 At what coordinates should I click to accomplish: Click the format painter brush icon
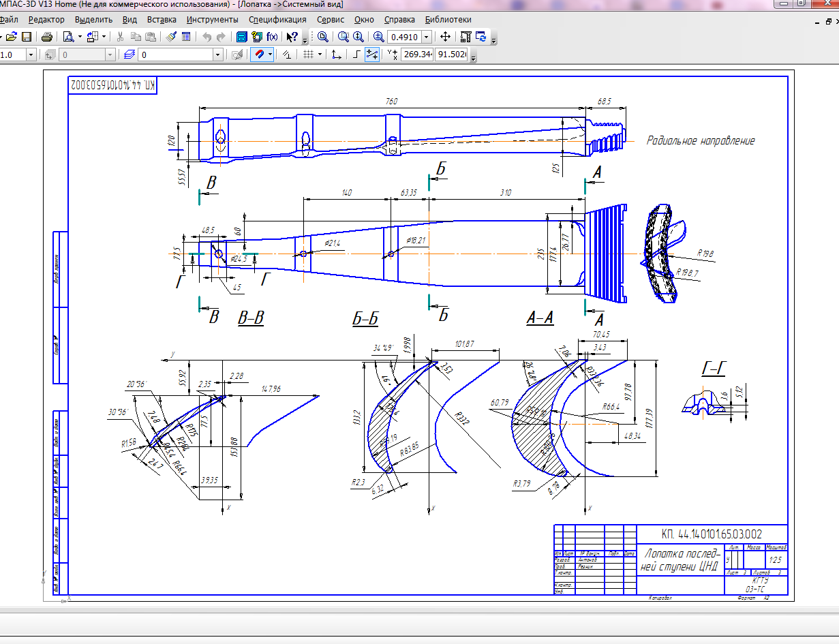[x=171, y=37]
